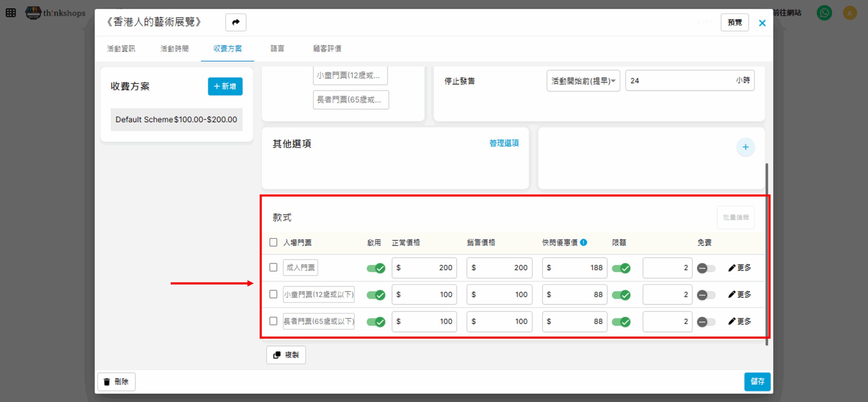Click the WhatsApp icon in header
Image resolution: width=868 pixels, height=402 pixels.
click(x=824, y=13)
